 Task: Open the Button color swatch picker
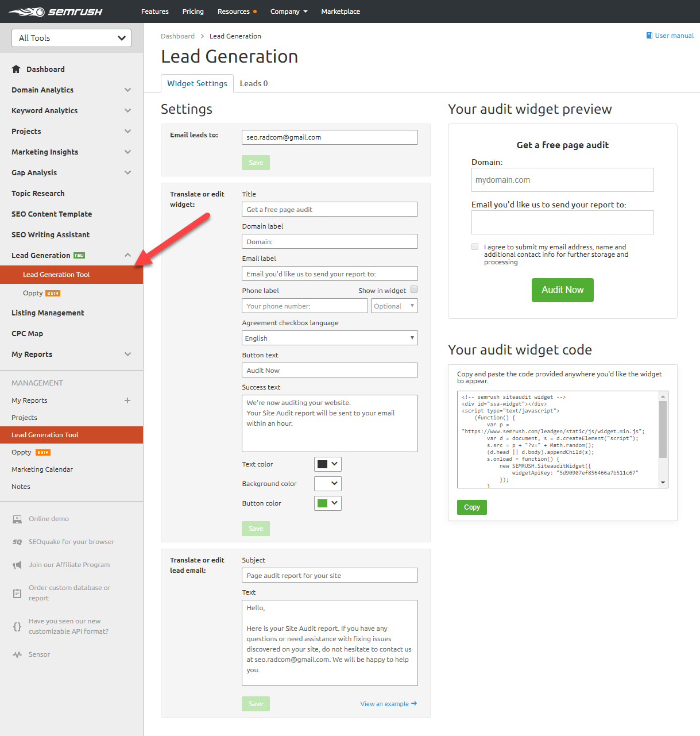[327, 503]
